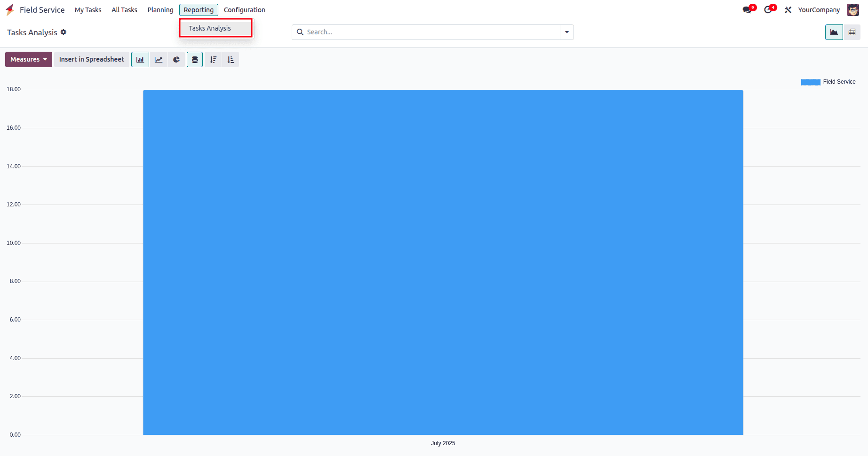Image resolution: width=868 pixels, height=456 pixels.
Task: Open the Configuration menu
Action: click(x=245, y=10)
